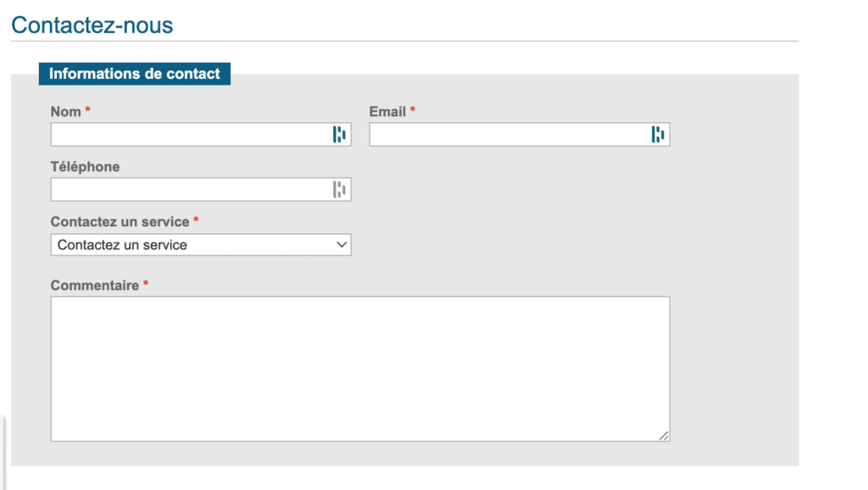The height and width of the screenshot is (490, 868).
Task: Click the autofill icon in the Email field
Action: click(658, 134)
